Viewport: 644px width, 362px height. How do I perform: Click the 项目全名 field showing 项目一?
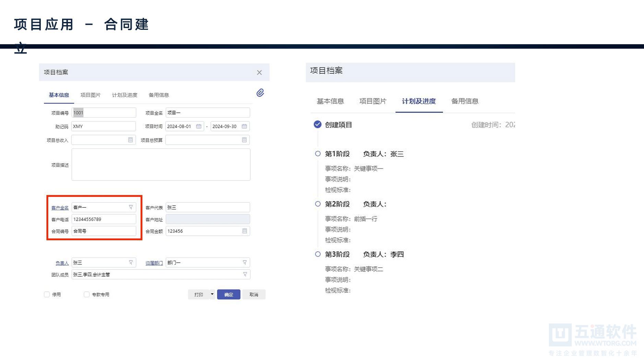pos(208,112)
